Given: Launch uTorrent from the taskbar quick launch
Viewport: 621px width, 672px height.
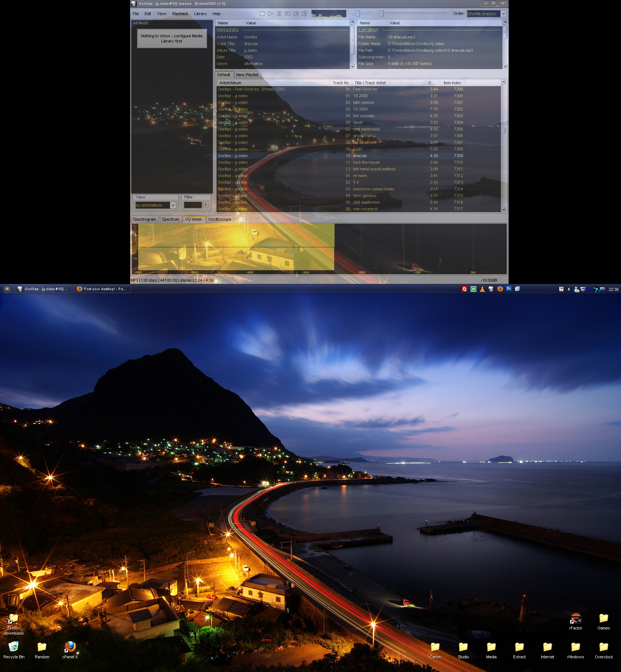Looking at the screenshot, I should coord(474,289).
